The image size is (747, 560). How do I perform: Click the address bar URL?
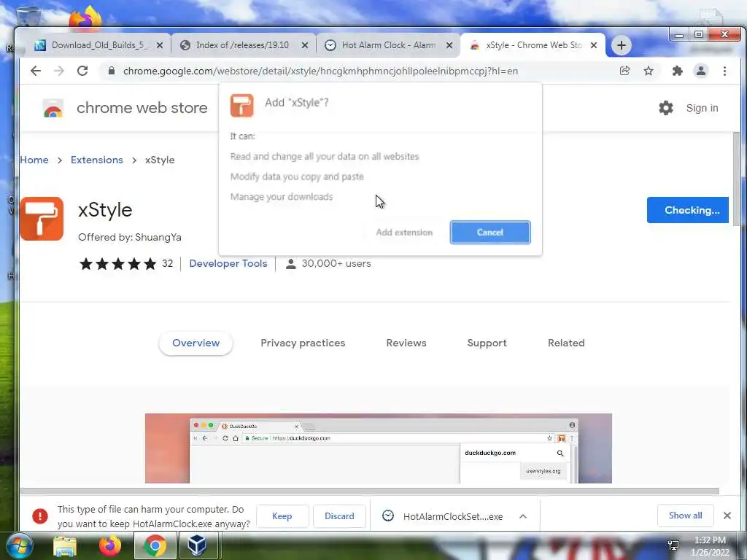[320, 71]
